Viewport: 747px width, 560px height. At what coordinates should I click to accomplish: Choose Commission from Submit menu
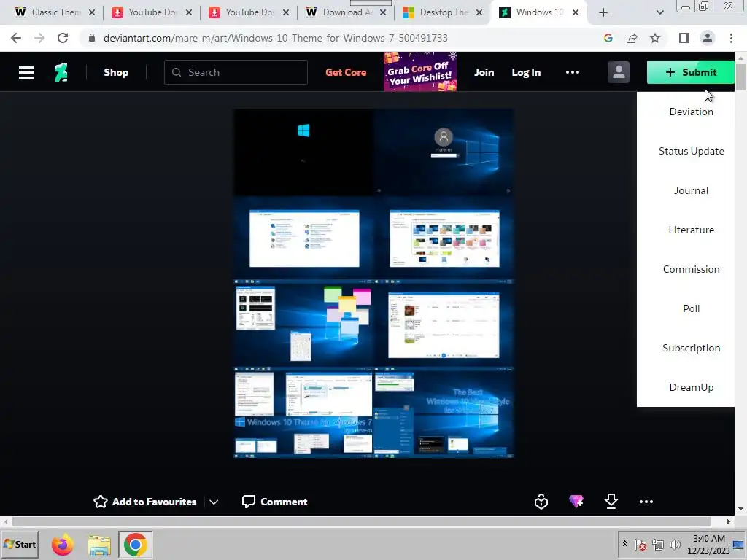pyautogui.click(x=691, y=269)
